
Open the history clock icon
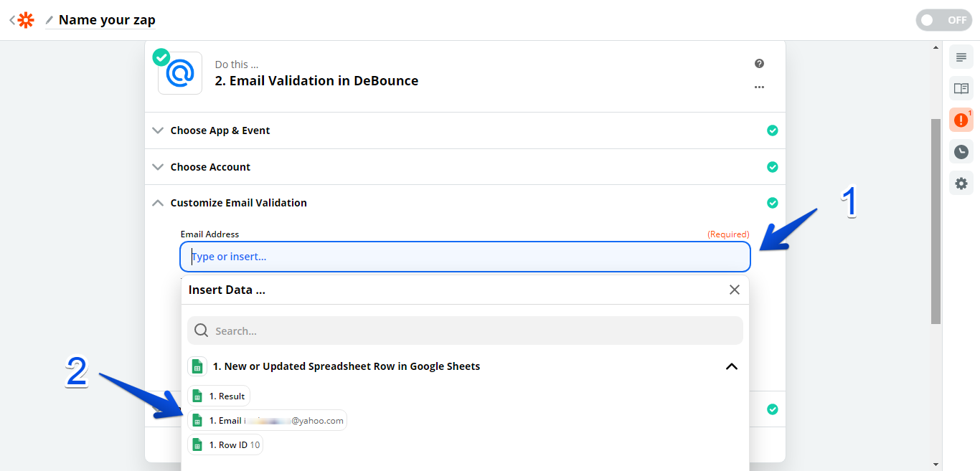click(961, 152)
